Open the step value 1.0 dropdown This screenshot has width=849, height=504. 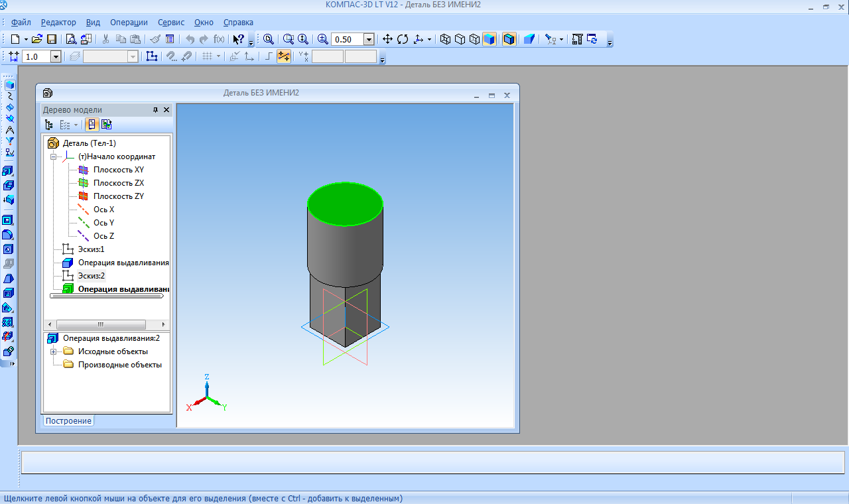point(56,57)
